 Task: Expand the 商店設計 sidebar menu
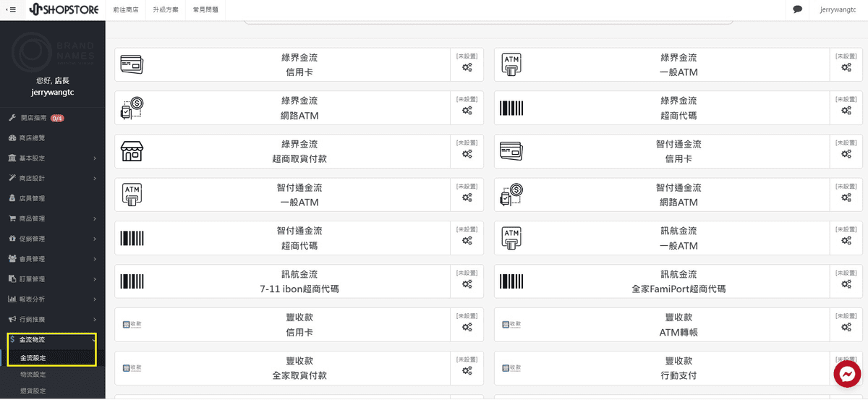[52, 178]
